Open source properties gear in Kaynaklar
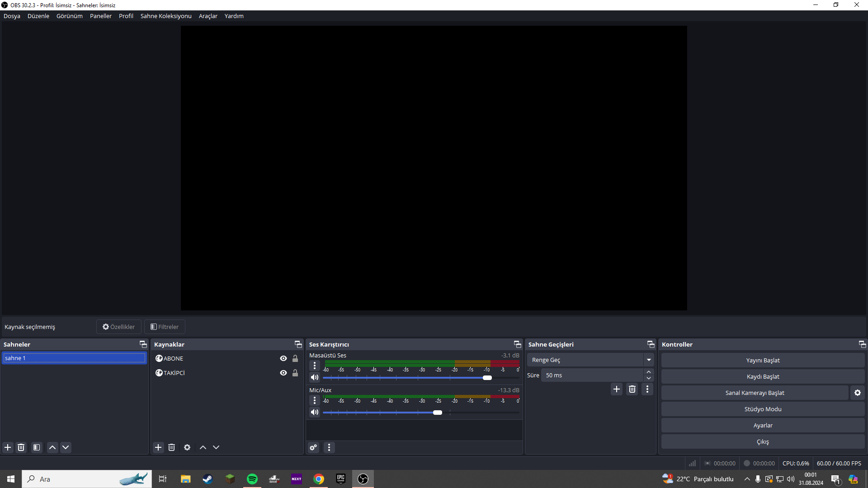Image resolution: width=868 pixels, height=488 pixels. click(x=187, y=447)
